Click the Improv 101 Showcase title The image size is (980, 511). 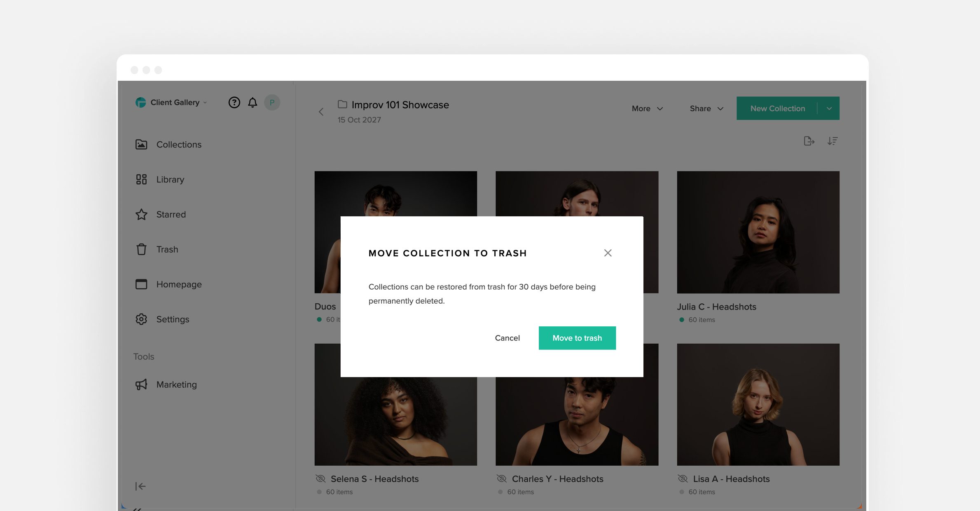(400, 105)
